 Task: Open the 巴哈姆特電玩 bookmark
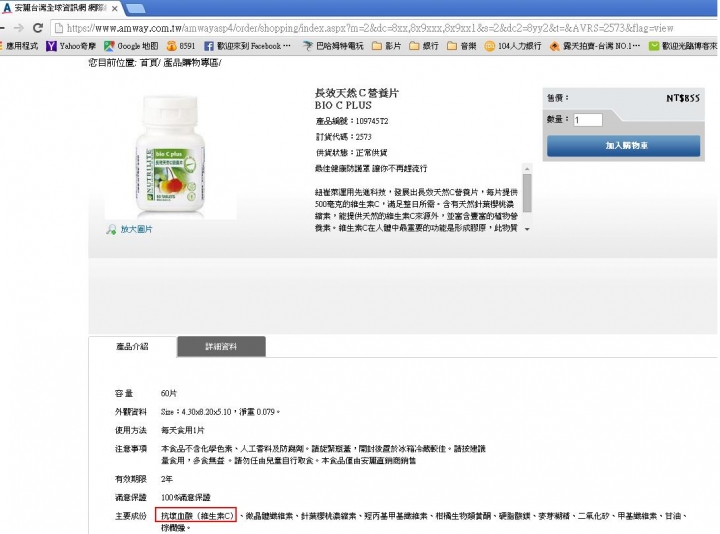(x=333, y=46)
